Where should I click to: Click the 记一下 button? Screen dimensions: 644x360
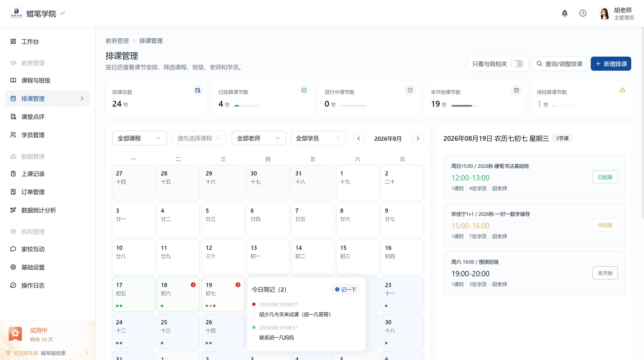point(346,290)
